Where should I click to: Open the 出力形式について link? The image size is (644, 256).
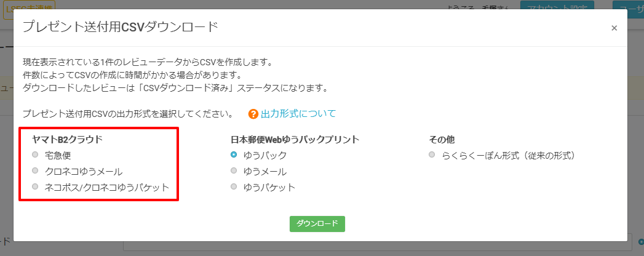point(298,114)
